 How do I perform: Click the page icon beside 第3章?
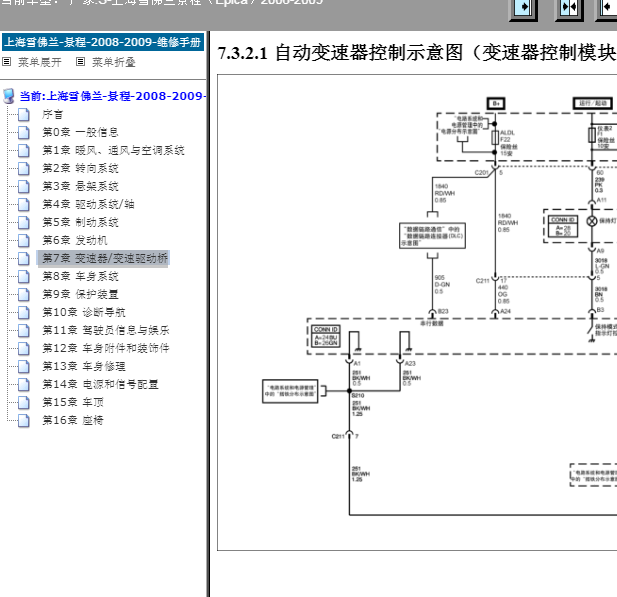pyautogui.click(x=24, y=187)
